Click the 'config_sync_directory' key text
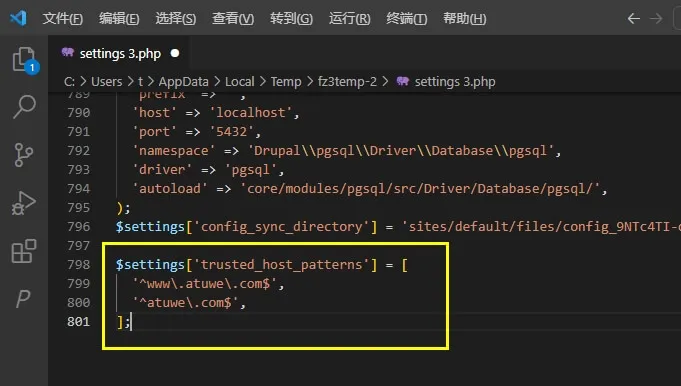This screenshot has height=386, width=681. click(281, 227)
